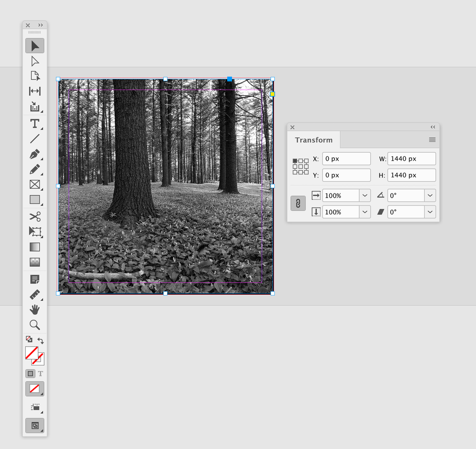Toggle Formatting Affects Text
The width and height of the screenshot is (476, 449).
click(x=41, y=374)
